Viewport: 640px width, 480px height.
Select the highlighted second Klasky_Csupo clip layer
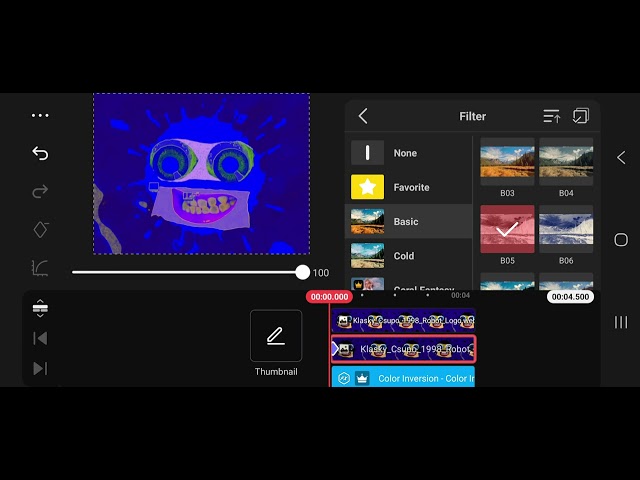(403, 349)
